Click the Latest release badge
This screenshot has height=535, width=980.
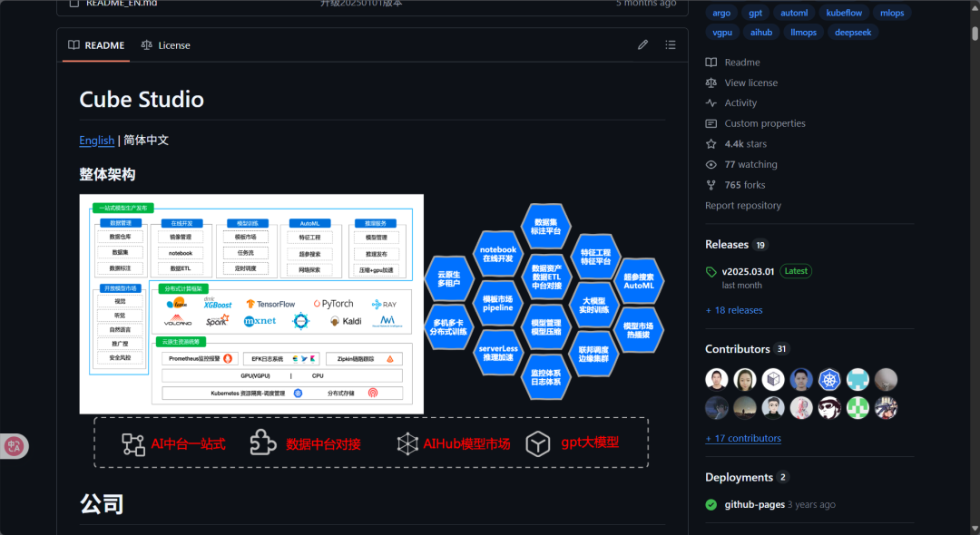(796, 271)
